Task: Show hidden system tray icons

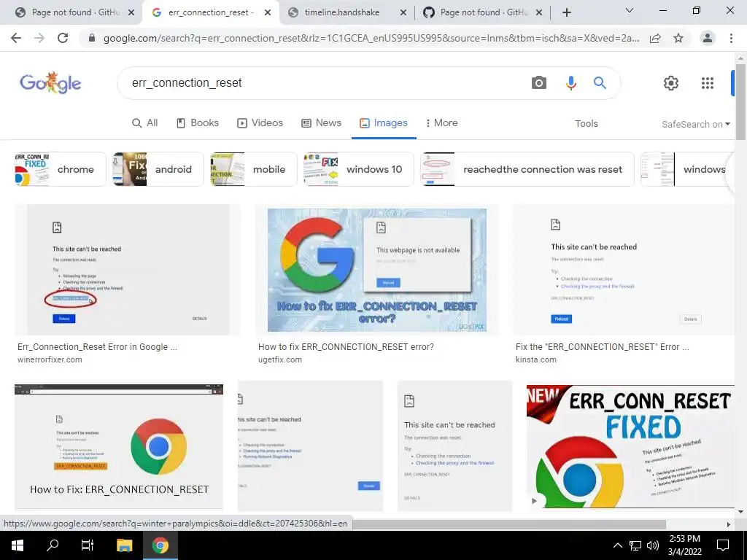Action: 617,545
